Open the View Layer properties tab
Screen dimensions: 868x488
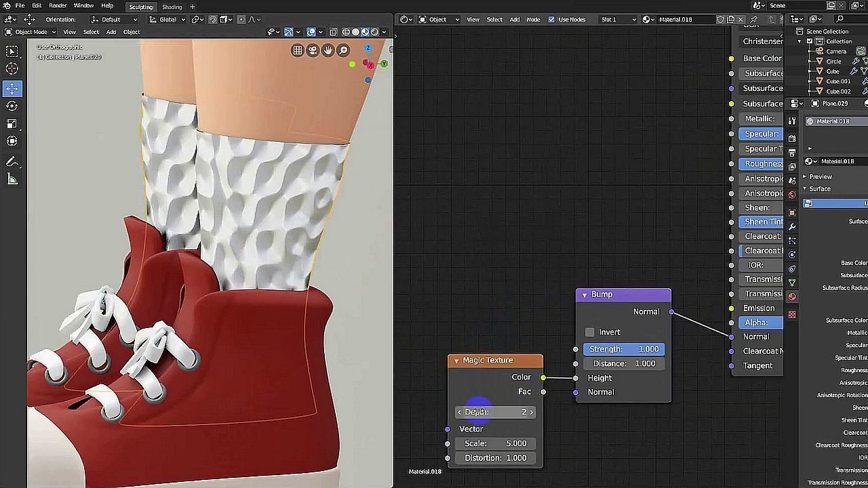pyautogui.click(x=792, y=167)
